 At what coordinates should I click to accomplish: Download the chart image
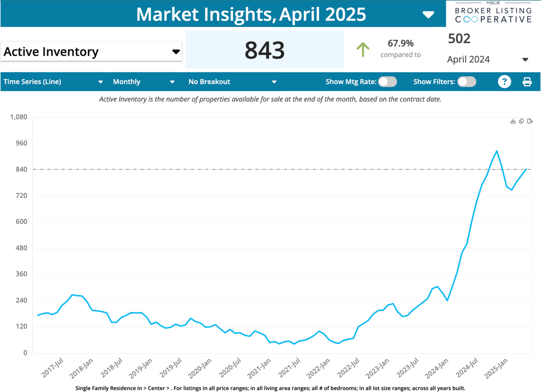tap(513, 121)
